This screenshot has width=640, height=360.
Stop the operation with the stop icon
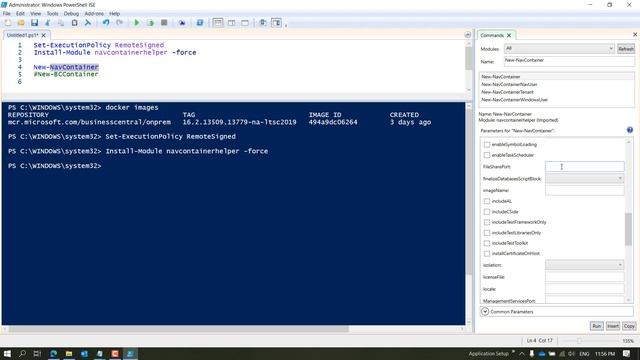tap(164, 23)
